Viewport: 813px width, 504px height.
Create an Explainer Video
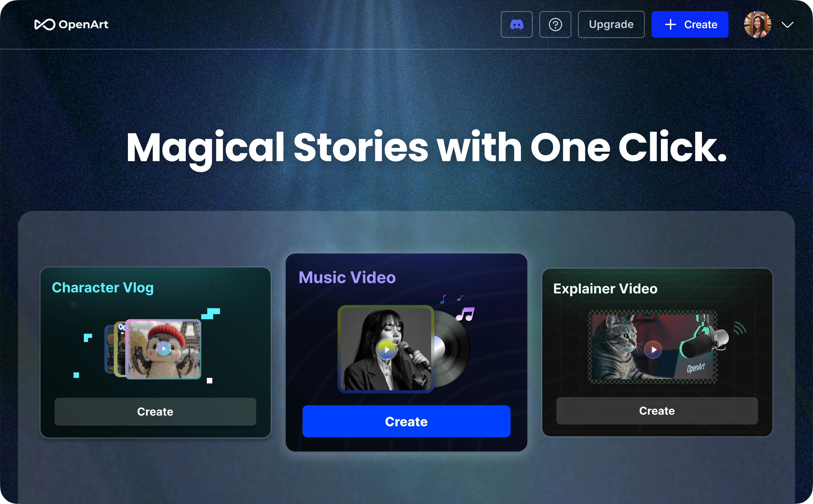[657, 411]
